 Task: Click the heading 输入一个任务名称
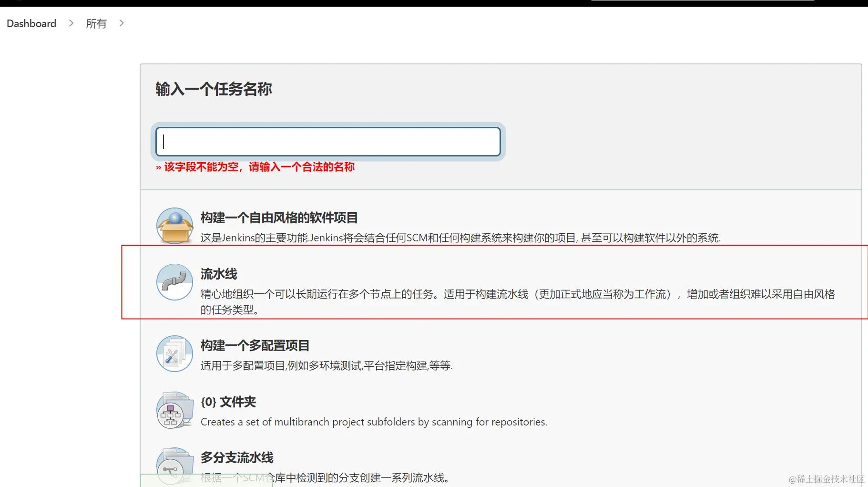tap(214, 89)
